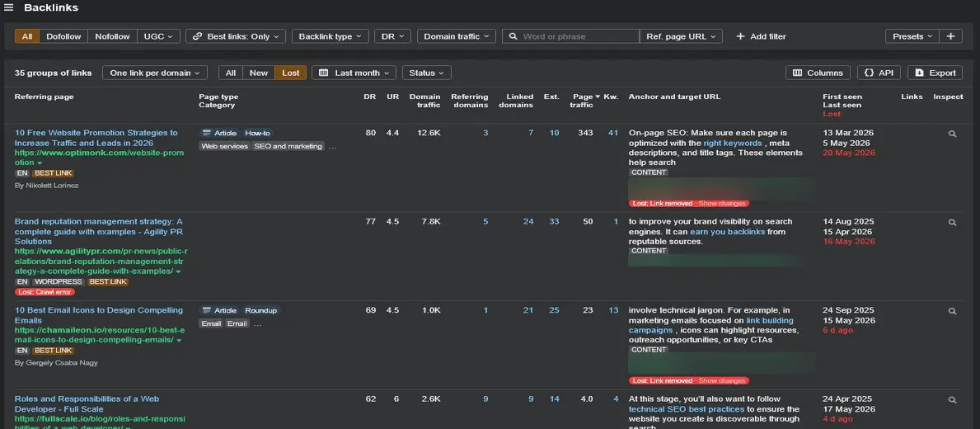This screenshot has width=980, height=429.
Task: Sort by Page traffic column
Action: [x=584, y=101]
